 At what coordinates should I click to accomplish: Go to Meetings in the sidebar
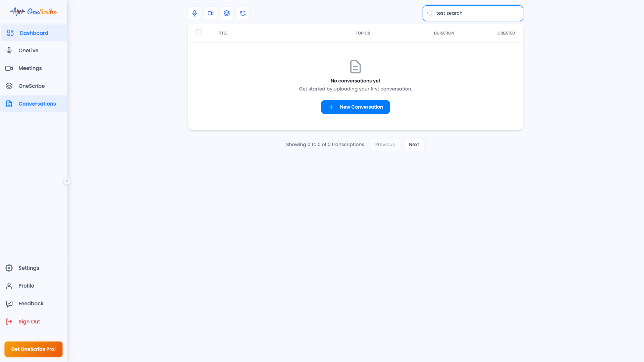pyautogui.click(x=30, y=68)
